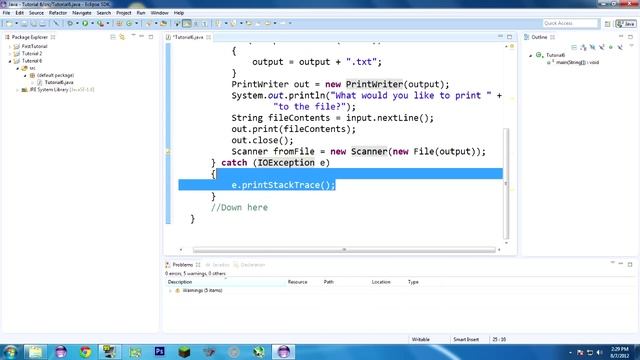Open the Edit menu
The height and width of the screenshot is (360, 640).
[x=19, y=13]
